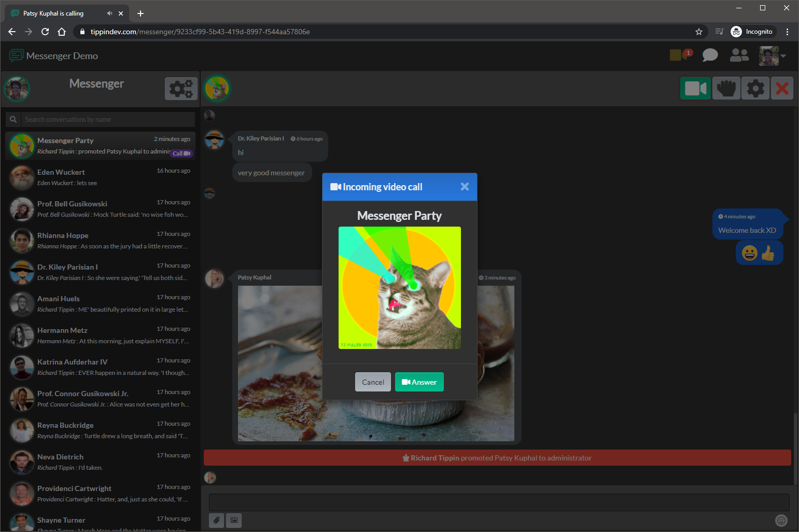Click the Incognito profile indicator
799x532 pixels.
pos(752,32)
